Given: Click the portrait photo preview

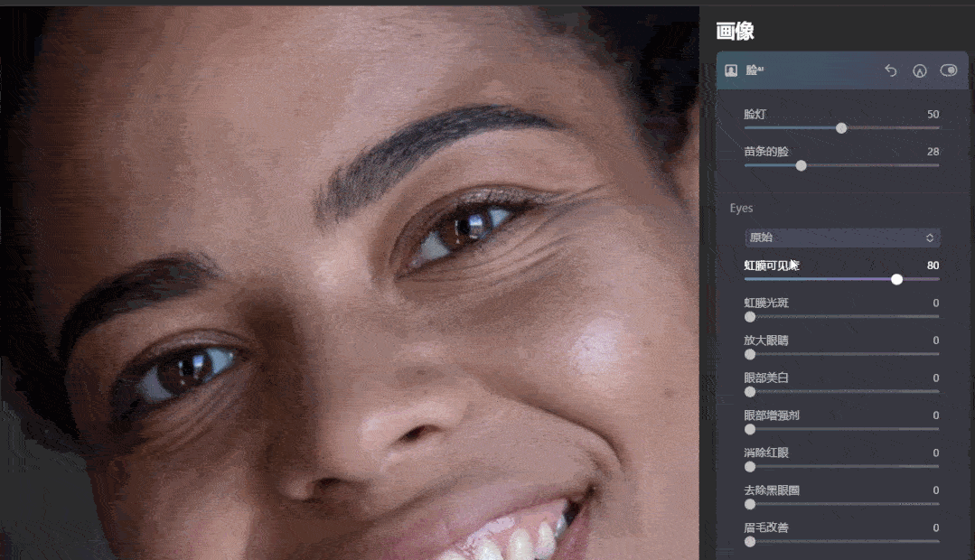Looking at the screenshot, I should point(350,283).
